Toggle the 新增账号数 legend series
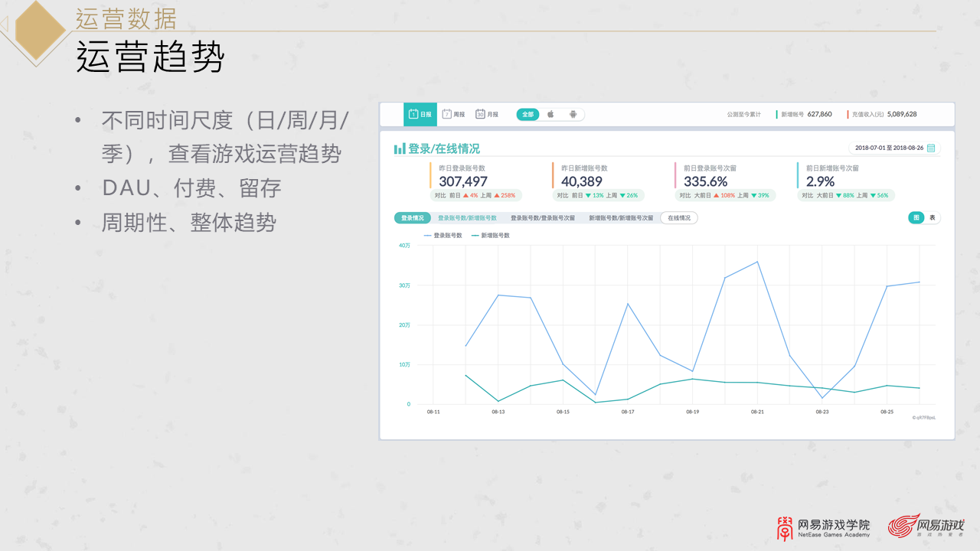 (492, 236)
